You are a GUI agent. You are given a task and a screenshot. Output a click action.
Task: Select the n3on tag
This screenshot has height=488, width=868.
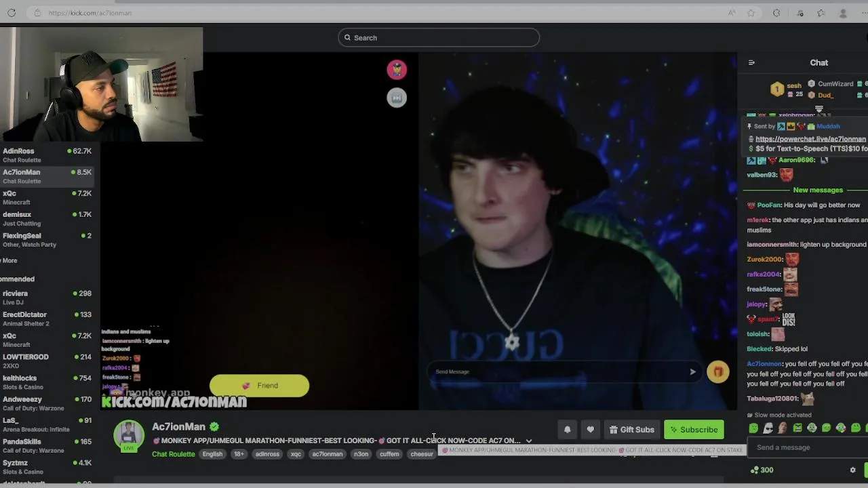pyautogui.click(x=361, y=454)
